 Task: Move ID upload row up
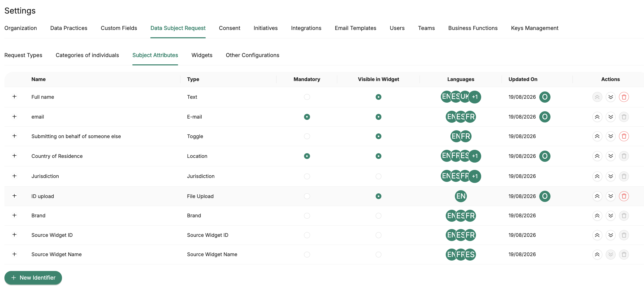click(597, 196)
